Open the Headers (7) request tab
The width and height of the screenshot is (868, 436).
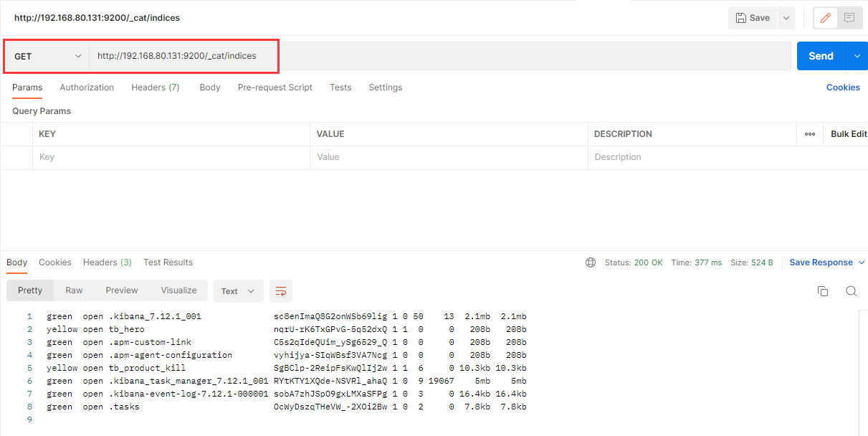pos(155,87)
